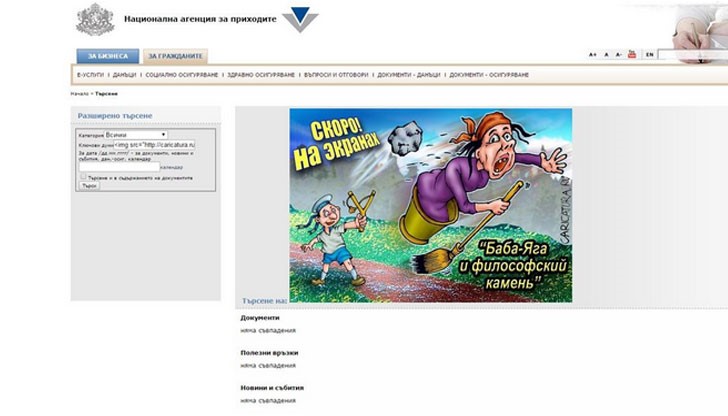Click the Bulgarian coat of arms logo

click(x=94, y=20)
